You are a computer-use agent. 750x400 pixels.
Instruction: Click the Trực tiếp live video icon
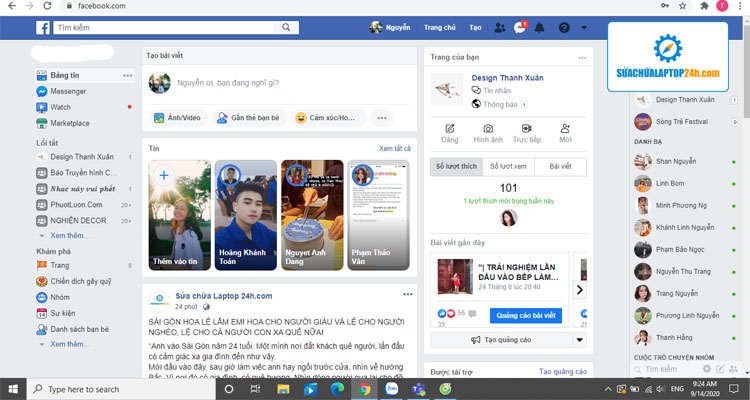point(526,133)
